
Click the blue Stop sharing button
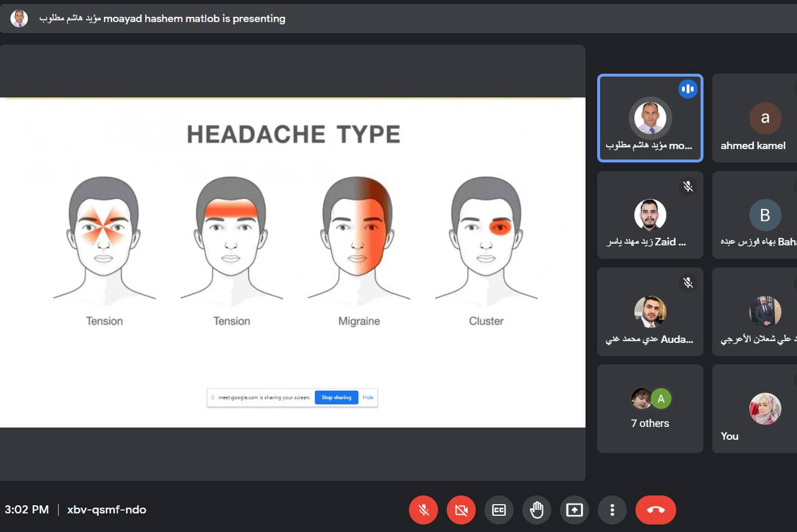pyautogui.click(x=336, y=398)
